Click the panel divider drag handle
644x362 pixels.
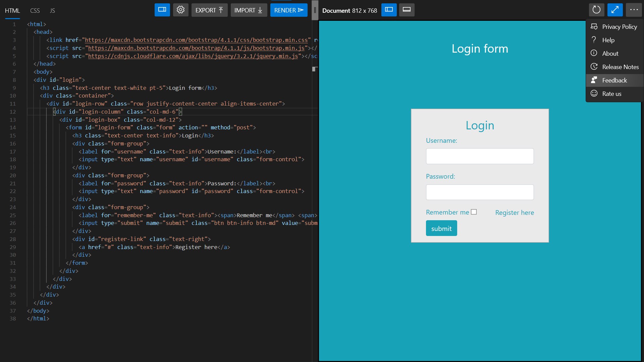(315, 10)
